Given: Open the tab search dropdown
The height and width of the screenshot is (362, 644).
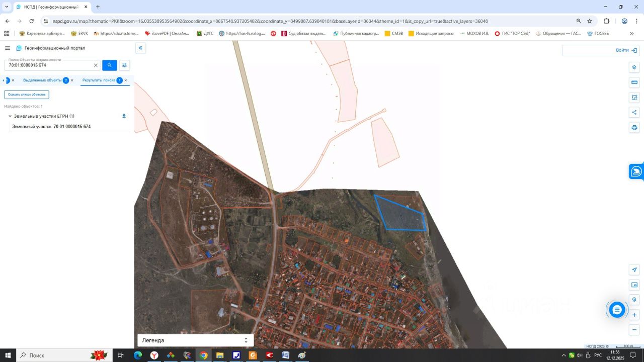Looking at the screenshot, I should pyautogui.click(x=7, y=7).
